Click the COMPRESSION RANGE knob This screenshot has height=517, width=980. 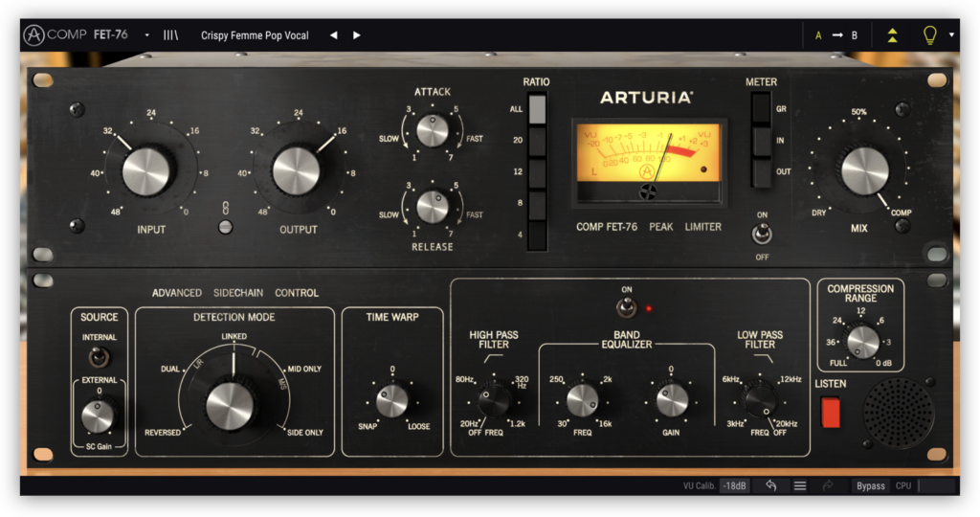pyautogui.click(x=862, y=342)
